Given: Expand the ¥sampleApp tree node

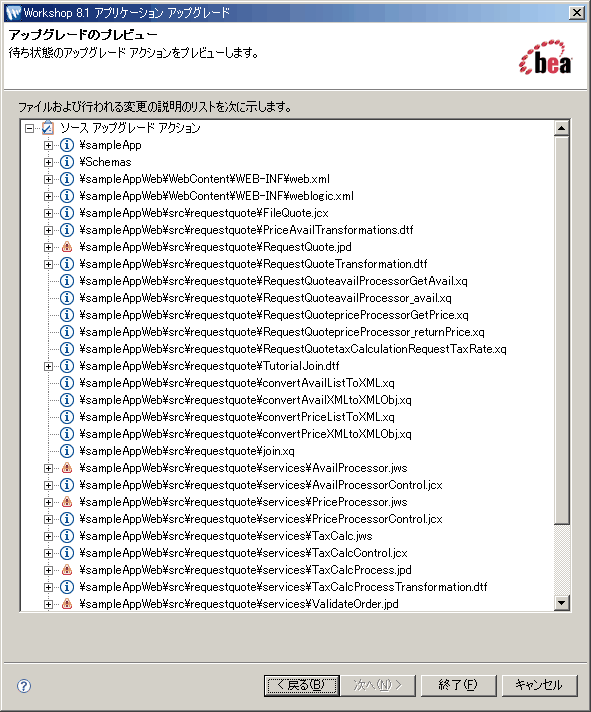Looking at the screenshot, I should tap(48, 145).
